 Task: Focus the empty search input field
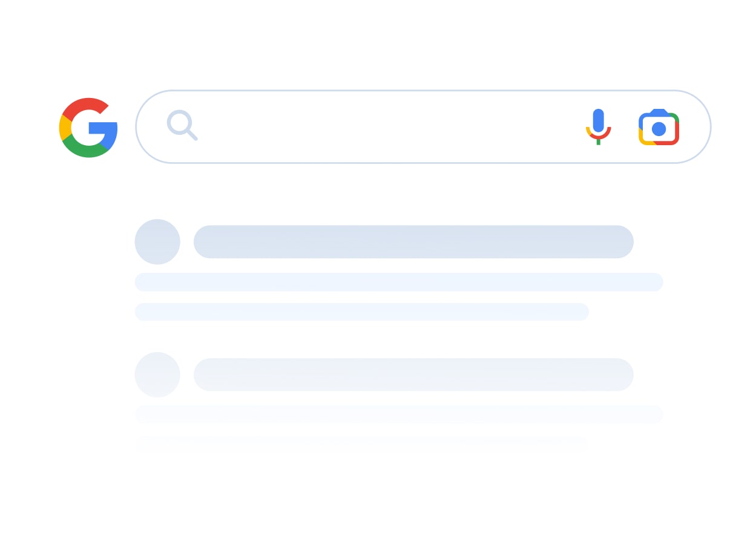coord(387,127)
